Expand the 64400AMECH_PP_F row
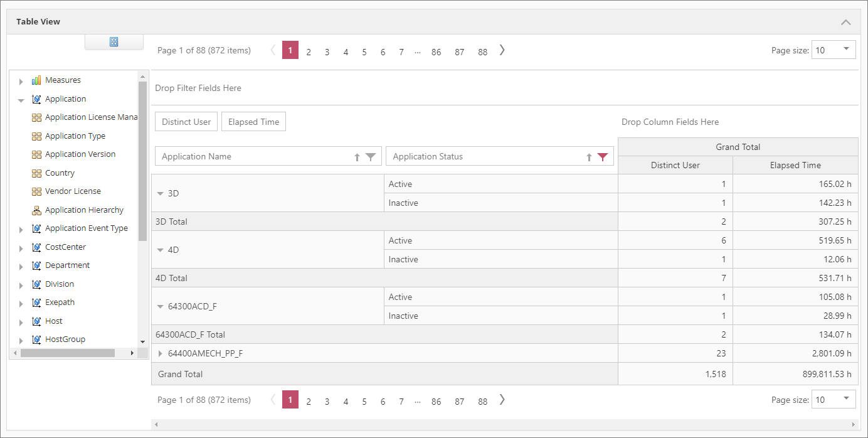Image resolution: width=868 pixels, height=438 pixels. (x=161, y=353)
